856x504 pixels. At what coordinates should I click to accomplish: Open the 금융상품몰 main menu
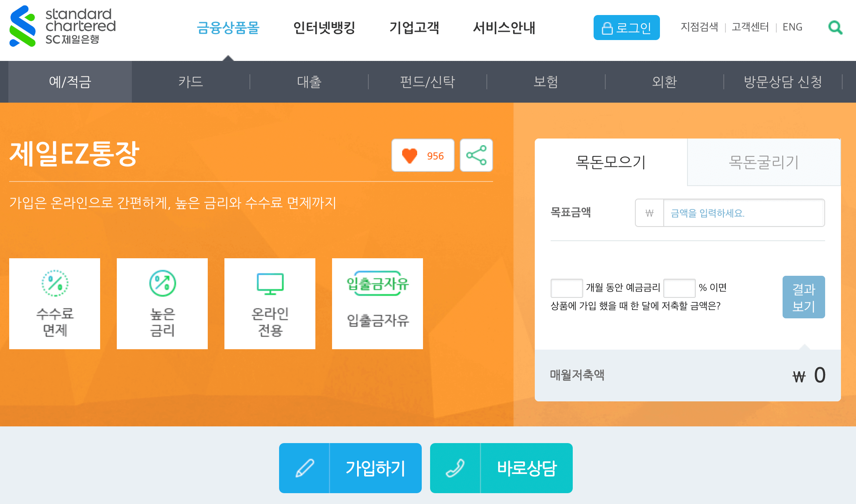pyautogui.click(x=228, y=28)
